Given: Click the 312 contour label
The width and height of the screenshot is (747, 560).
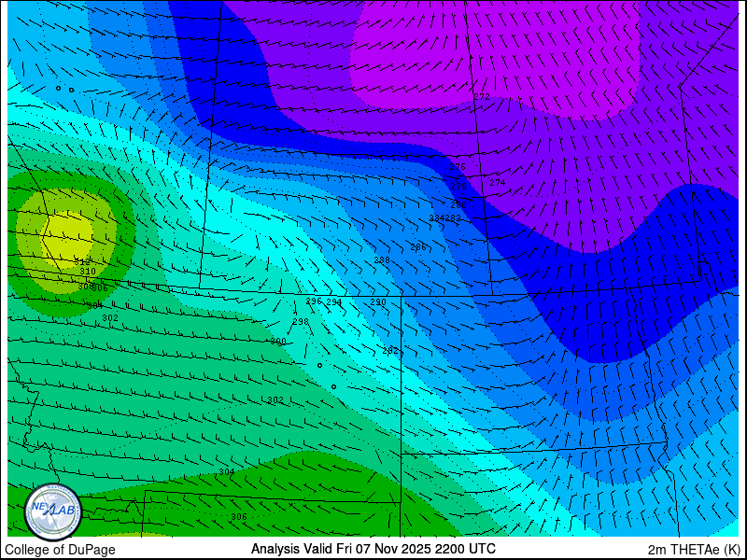Looking at the screenshot, I should tap(82, 262).
